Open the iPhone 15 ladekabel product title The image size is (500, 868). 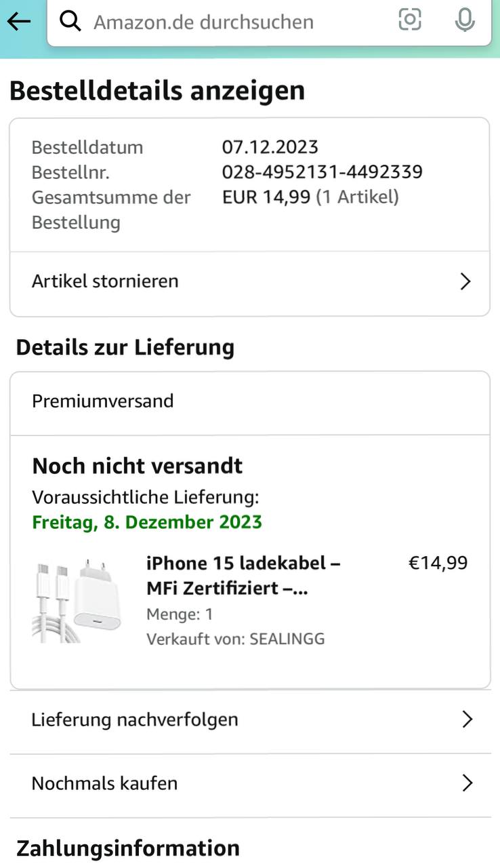pos(243,576)
